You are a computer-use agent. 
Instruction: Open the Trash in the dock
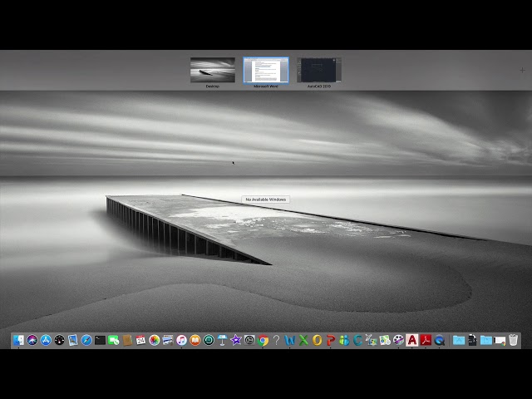[x=514, y=340]
